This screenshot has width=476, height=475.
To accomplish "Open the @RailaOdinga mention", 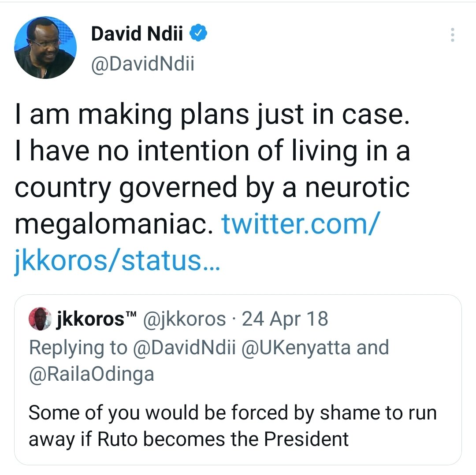I will (x=91, y=374).
